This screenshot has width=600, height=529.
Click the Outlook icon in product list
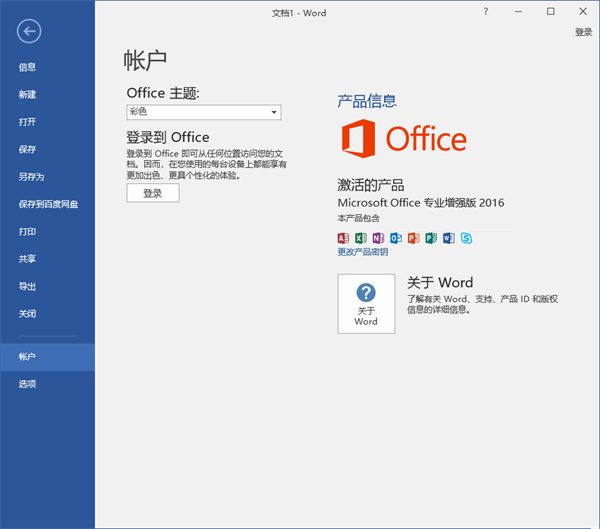[396, 238]
